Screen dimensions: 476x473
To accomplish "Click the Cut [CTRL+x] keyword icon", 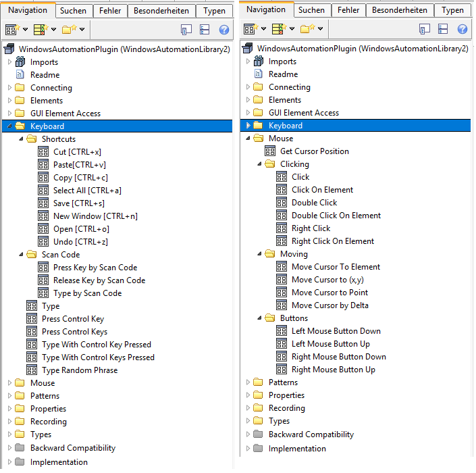I will tap(43, 152).
